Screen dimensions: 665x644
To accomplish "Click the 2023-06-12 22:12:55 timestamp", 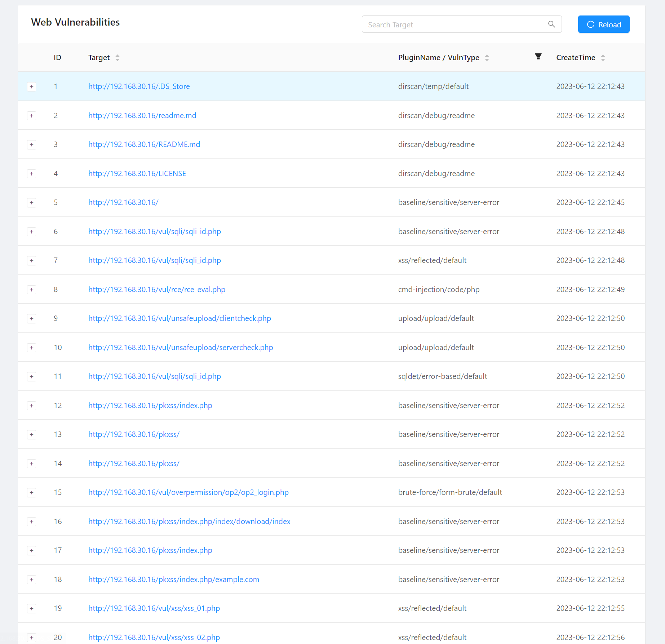I will pos(590,608).
